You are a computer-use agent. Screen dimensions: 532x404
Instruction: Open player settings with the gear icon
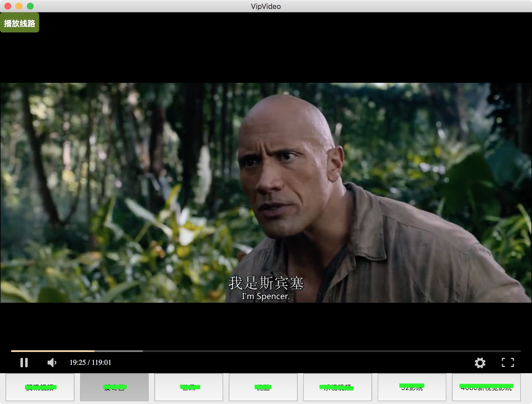(480, 363)
